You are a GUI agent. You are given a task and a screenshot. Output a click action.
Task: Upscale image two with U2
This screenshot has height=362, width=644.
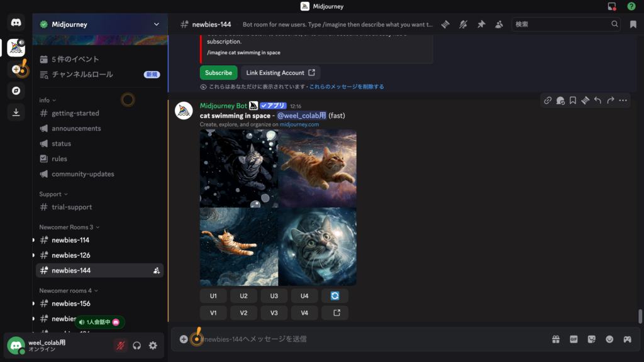(243, 296)
